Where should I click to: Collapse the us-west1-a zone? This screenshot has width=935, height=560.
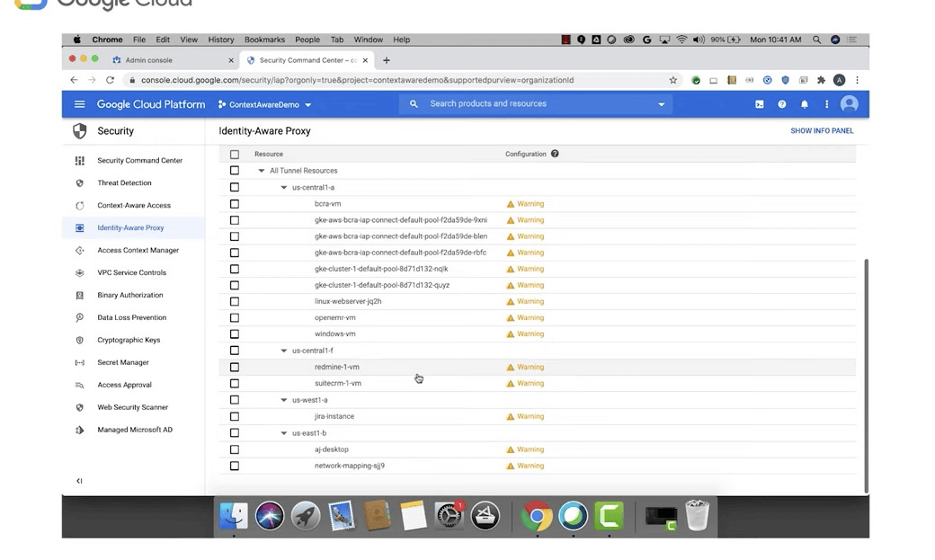click(x=284, y=400)
